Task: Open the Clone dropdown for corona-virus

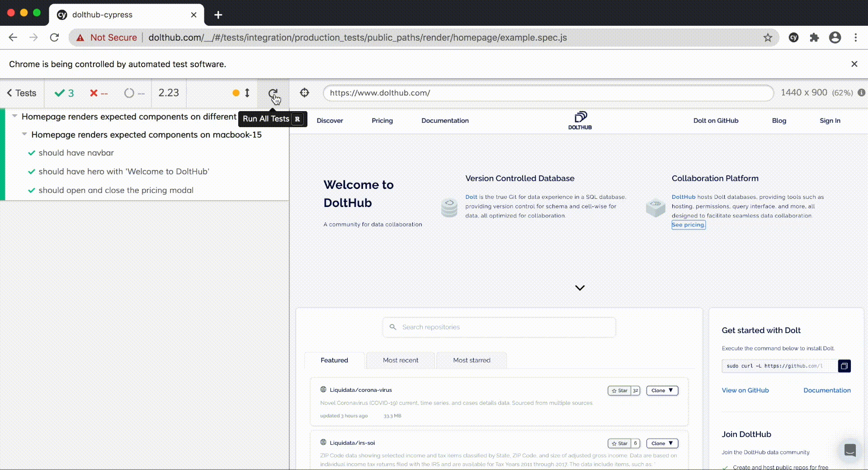Action: (662, 390)
